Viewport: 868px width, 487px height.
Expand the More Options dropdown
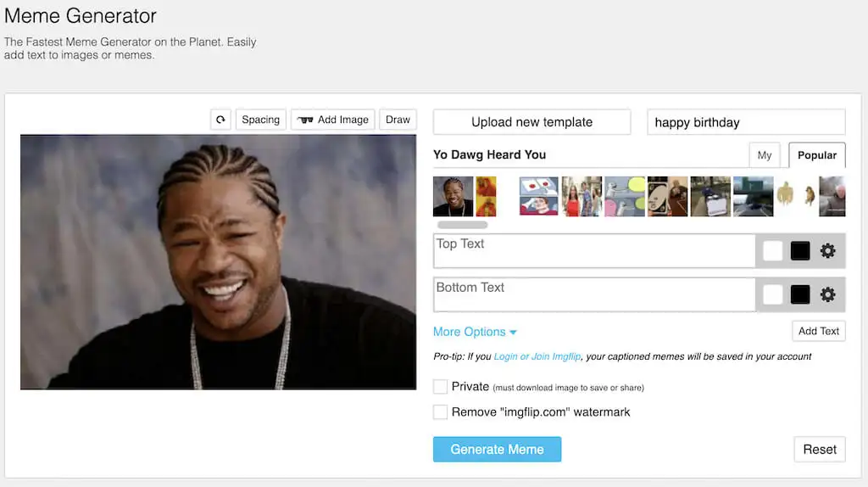[475, 332]
